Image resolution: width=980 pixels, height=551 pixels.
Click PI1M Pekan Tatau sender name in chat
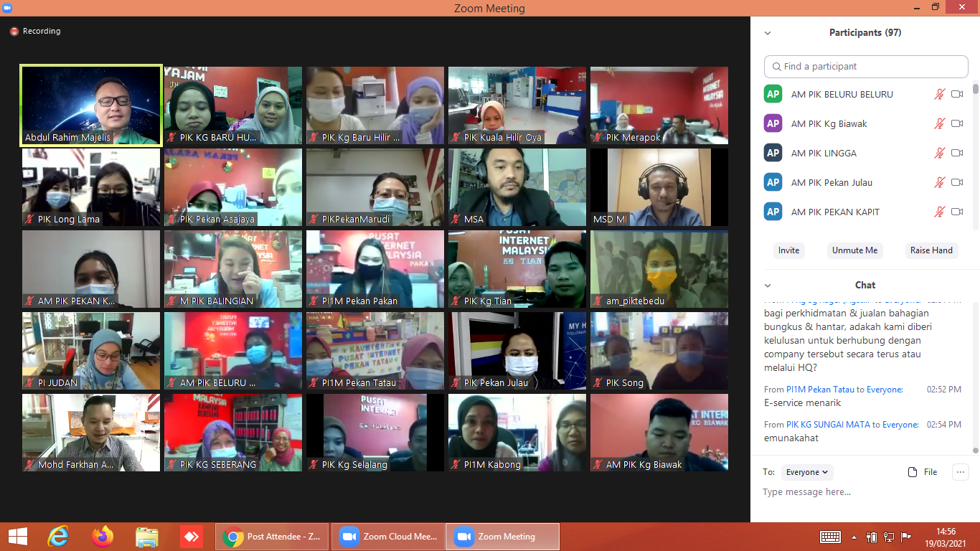(x=820, y=390)
